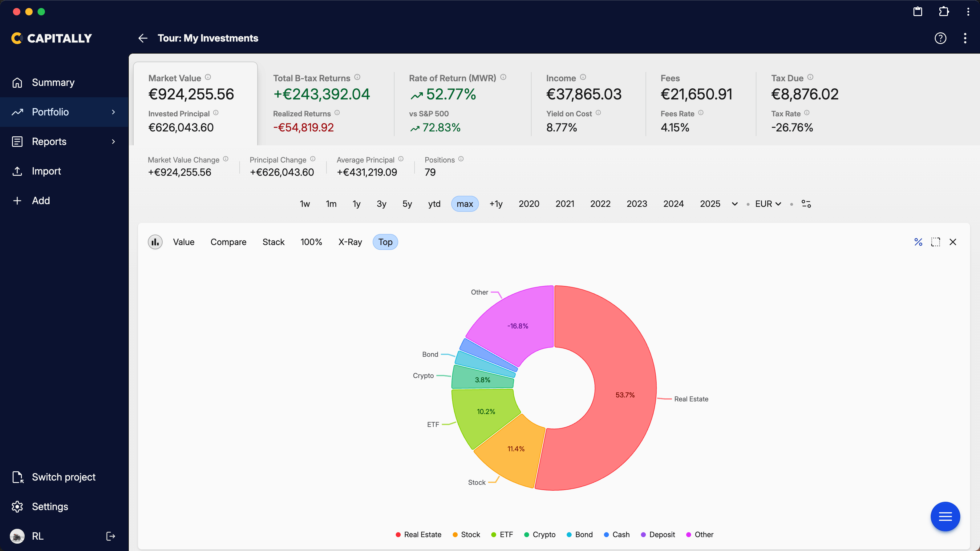The height and width of the screenshot is (551, 980).
Task: Toggle percent display icon on chart
Action: point(918,242)
